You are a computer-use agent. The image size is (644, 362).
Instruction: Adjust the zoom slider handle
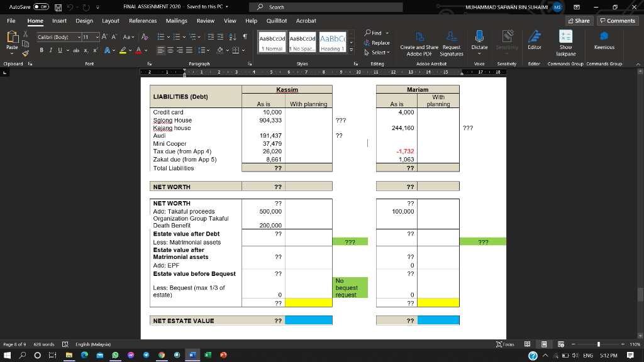(x=599, y=344)
